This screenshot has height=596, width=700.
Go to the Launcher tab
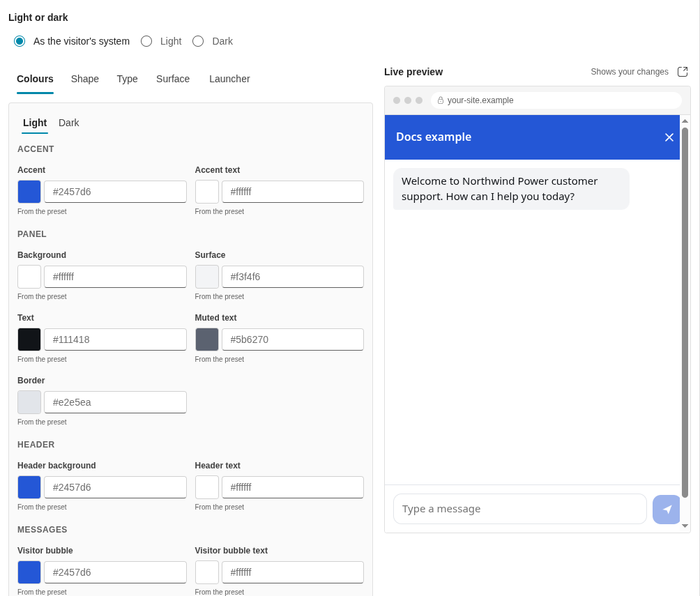(x=229, y=79)
